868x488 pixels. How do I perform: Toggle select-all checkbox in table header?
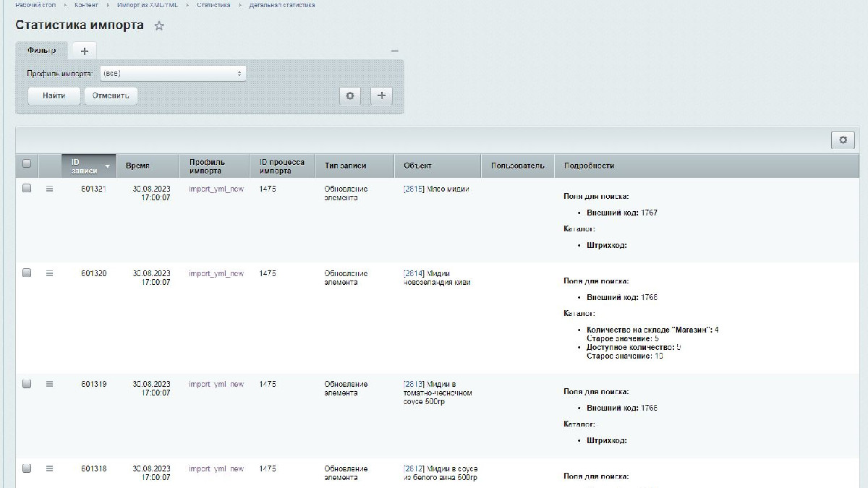pyautogui.click(x=27, y=164)
